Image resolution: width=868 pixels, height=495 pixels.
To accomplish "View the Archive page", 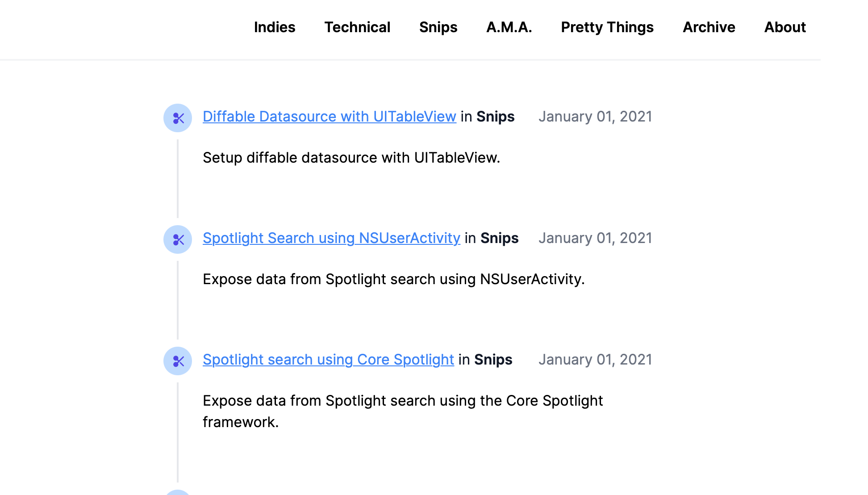I will 709,27.
